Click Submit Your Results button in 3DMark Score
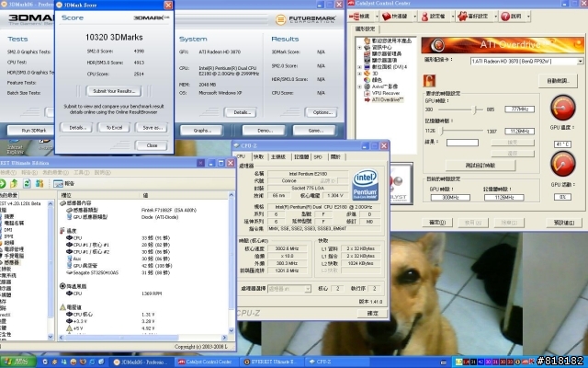 pos(114,91)
